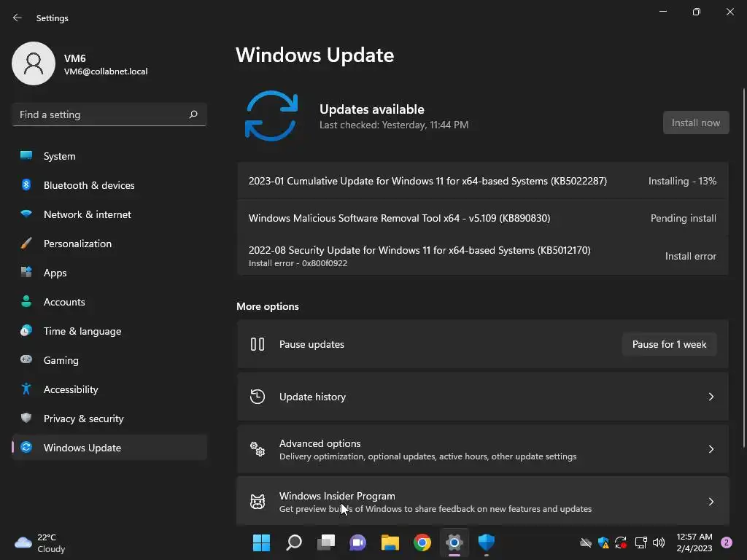Go to Time & language
This screenshot has width=747, height=560.
coord(109,331)
